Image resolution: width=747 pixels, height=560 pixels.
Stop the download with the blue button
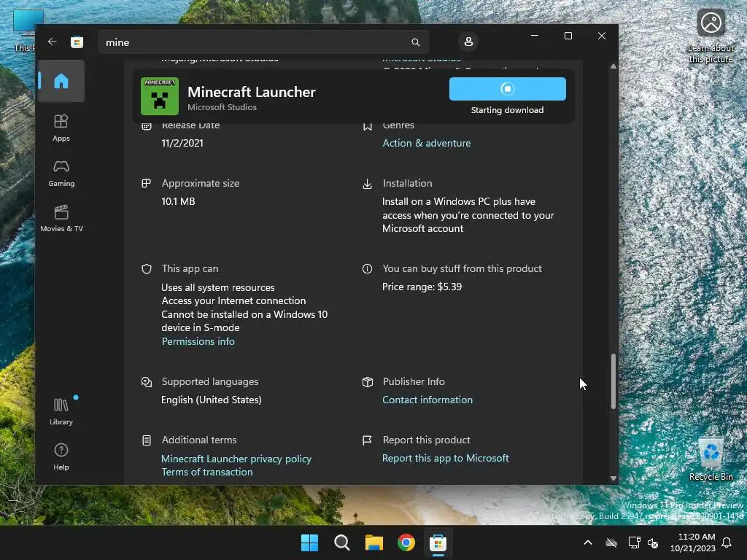pyautogui.click(x=508, y=89)
